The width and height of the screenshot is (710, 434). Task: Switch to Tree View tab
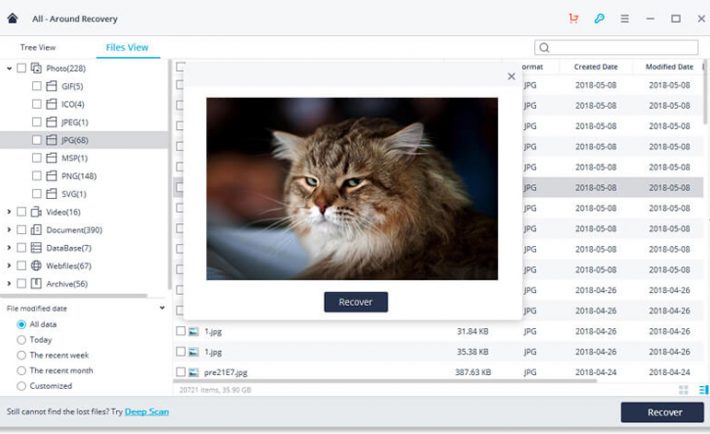pyautogui.click(x=38, y=48)
